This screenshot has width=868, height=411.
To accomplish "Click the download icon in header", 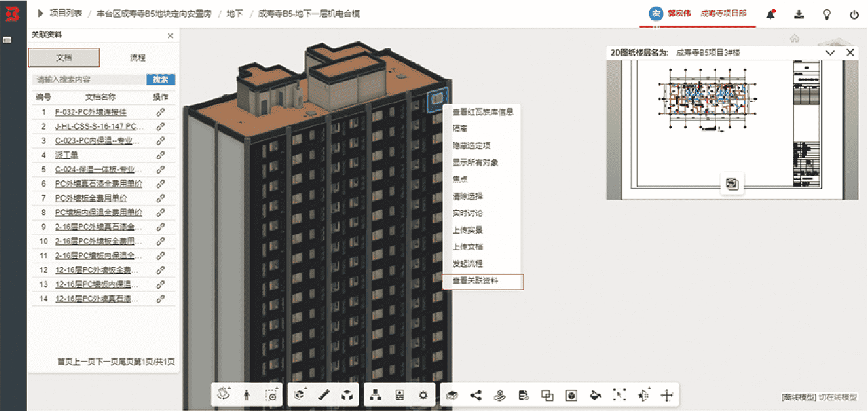I will (799, 14).
